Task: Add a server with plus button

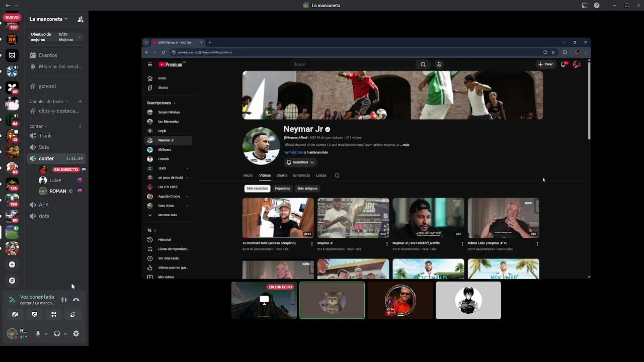Action: tap(12, 264)
